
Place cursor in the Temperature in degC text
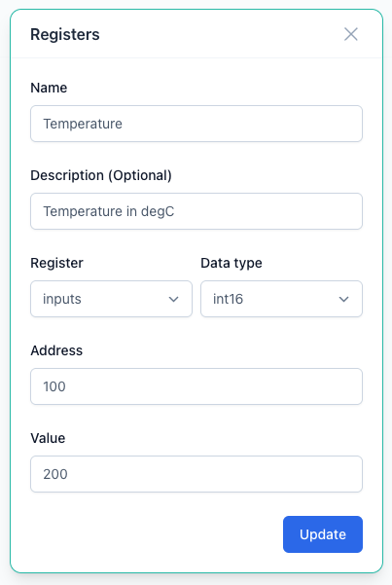click(x=109, y=211)
